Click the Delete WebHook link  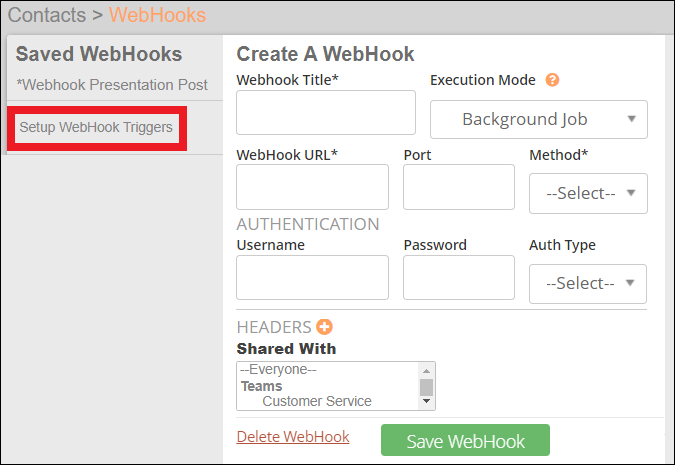coord(293,437)
